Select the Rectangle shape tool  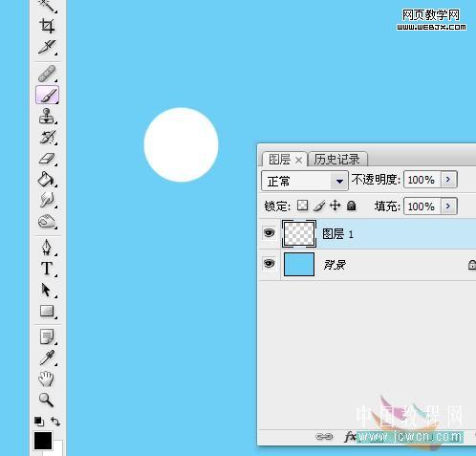tap(47, 311)
